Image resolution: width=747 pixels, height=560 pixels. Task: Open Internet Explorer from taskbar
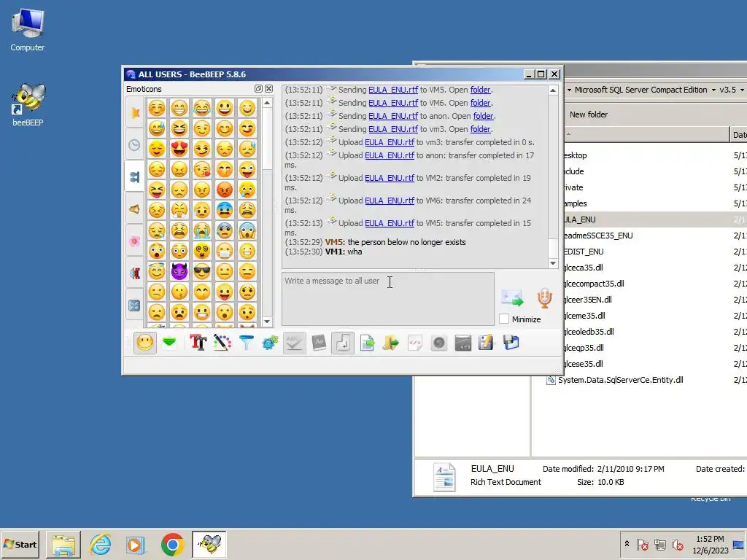point(101,544)
